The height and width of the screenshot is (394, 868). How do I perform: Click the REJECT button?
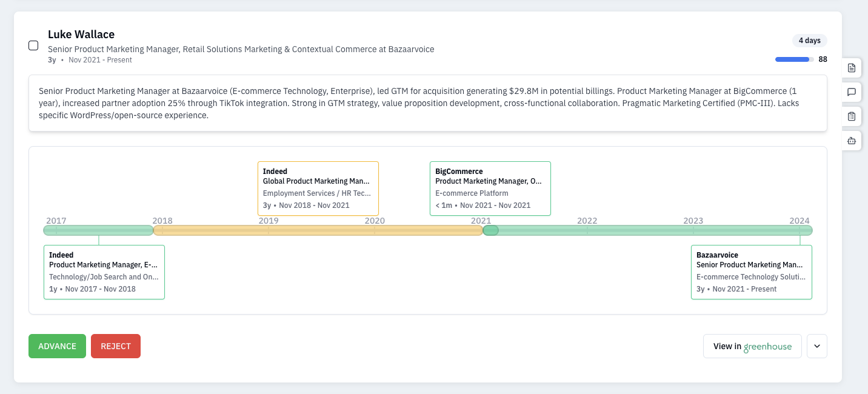[x=116, y=346]
